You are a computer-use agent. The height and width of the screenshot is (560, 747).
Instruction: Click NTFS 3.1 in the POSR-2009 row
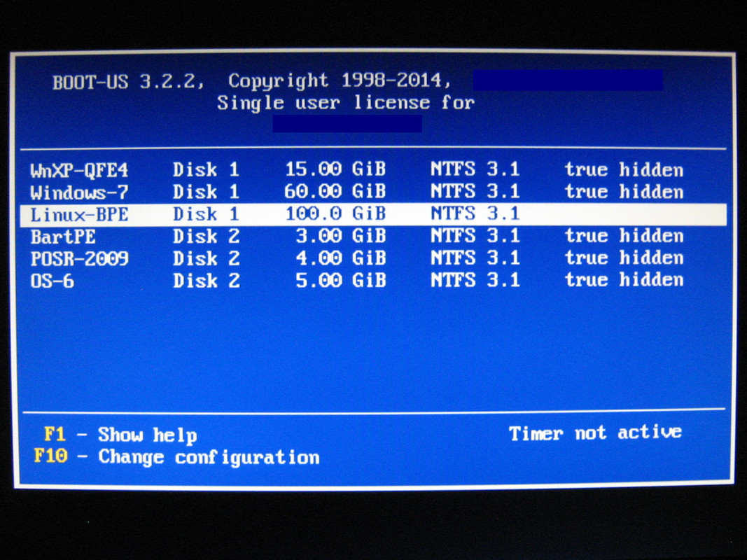pos(475,258)
